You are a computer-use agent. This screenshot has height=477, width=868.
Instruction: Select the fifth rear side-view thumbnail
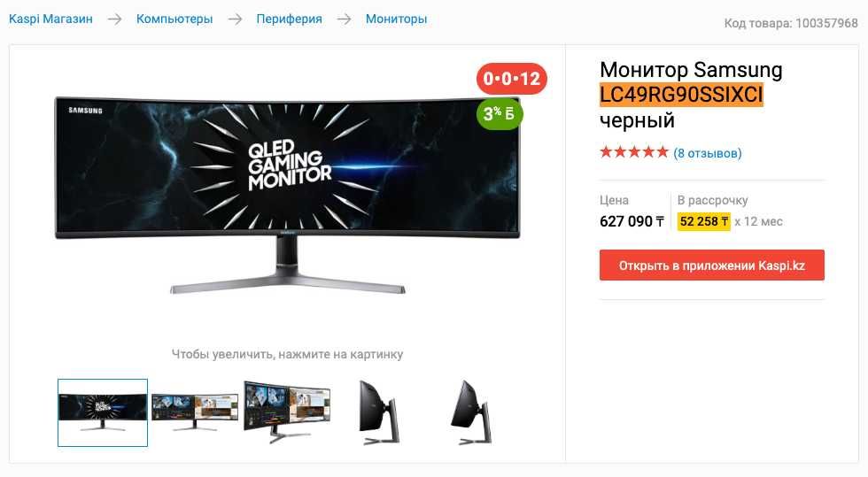tap(471, 412)
